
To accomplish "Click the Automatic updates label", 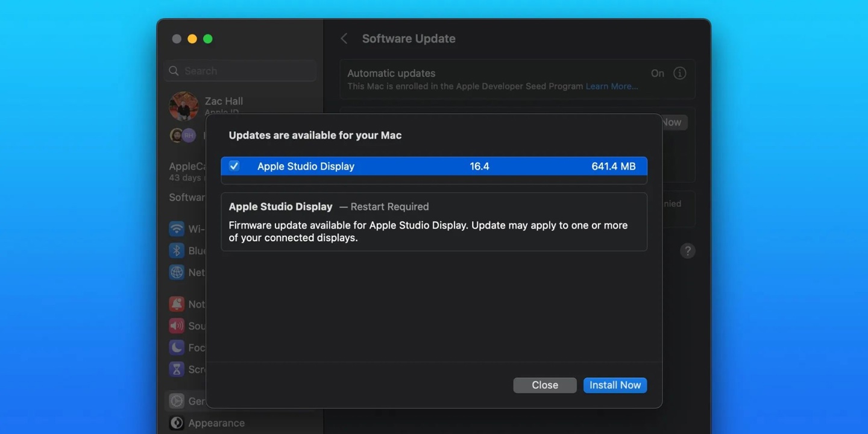I will [x=391, y=74].
